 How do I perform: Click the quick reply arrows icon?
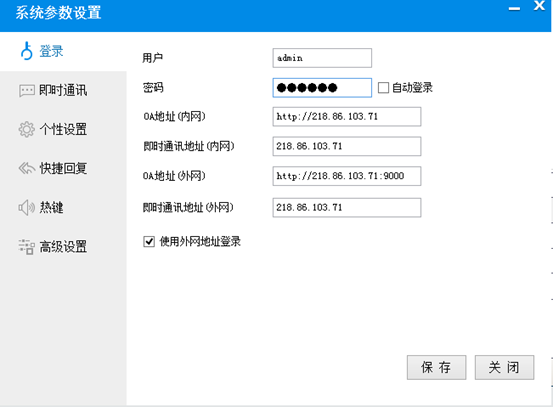click(x=27, y=168)
